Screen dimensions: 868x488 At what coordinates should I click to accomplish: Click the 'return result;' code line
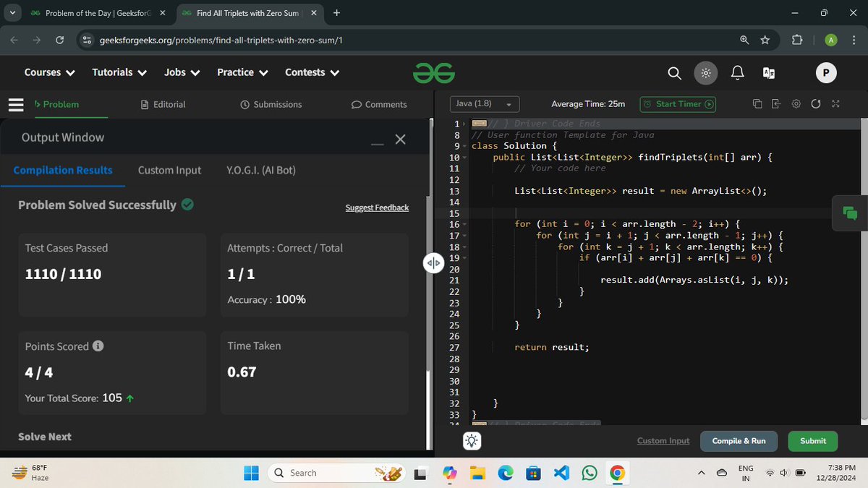click(552, 348)
